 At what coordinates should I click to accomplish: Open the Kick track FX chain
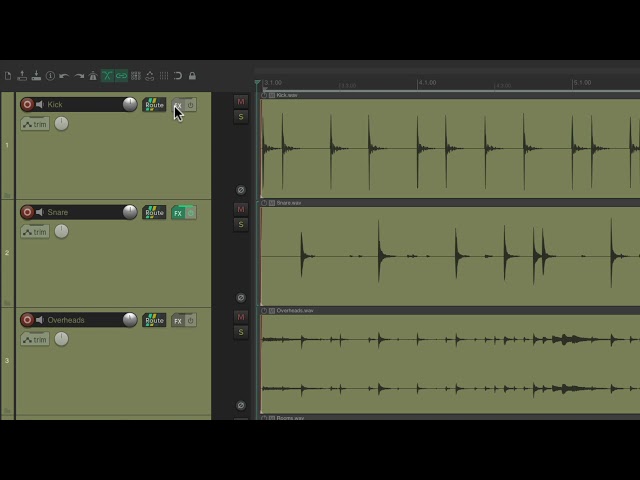pos(178,105)
